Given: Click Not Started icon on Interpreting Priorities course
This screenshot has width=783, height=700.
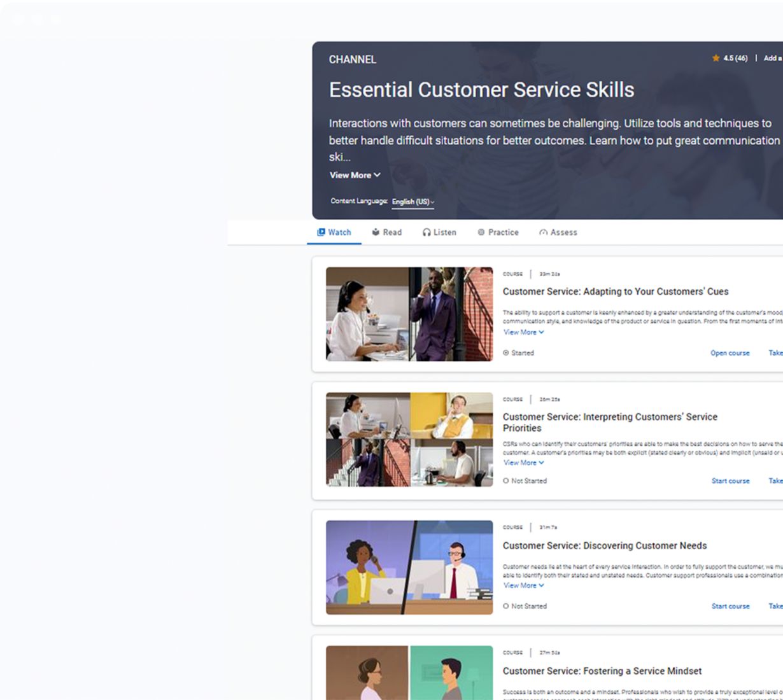Looking at the screenshot, I should [x=506, y=481].
